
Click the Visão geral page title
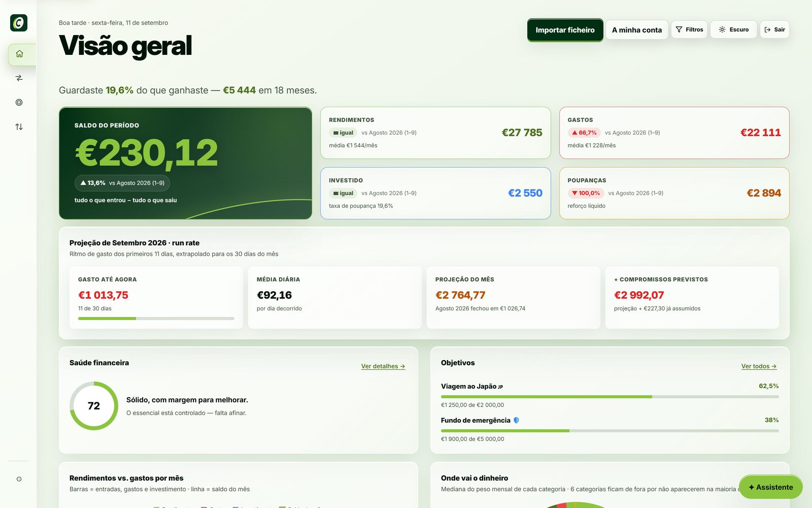pos(125,46)
